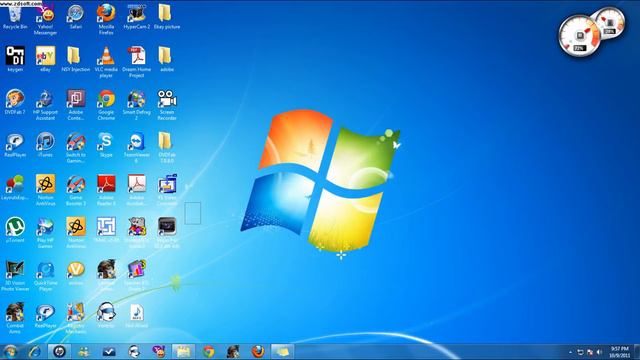Launch Internet Explorer from the taskbar
640x360 pixels.
click(x=35, y=351)
